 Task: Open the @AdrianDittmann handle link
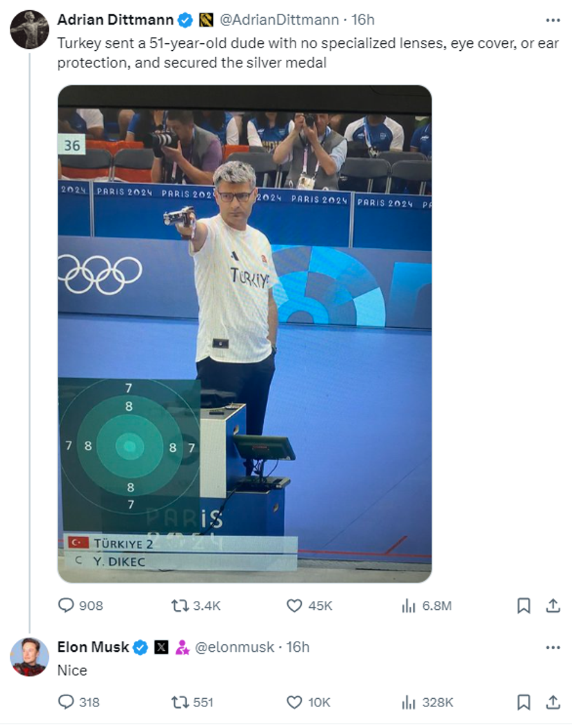[279, 20]
